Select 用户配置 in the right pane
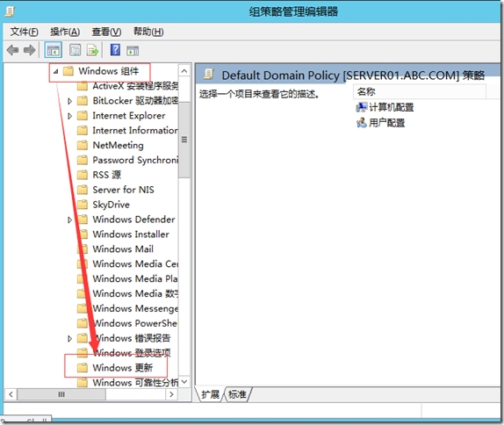This screenshot has width=504, height=425. tap(386, 122)
